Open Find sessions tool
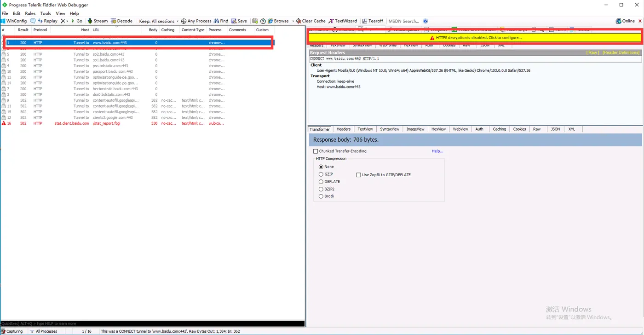The height and width of the screenshot is (335, 644). tap(221, 21)
